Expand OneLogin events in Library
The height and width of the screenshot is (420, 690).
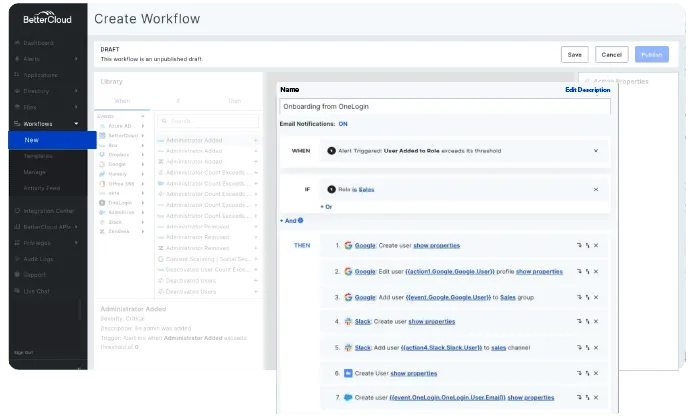(143, 203)
